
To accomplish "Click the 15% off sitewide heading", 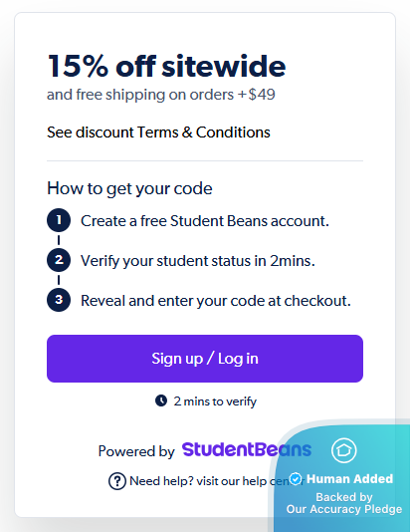I will tap(167, 66).
